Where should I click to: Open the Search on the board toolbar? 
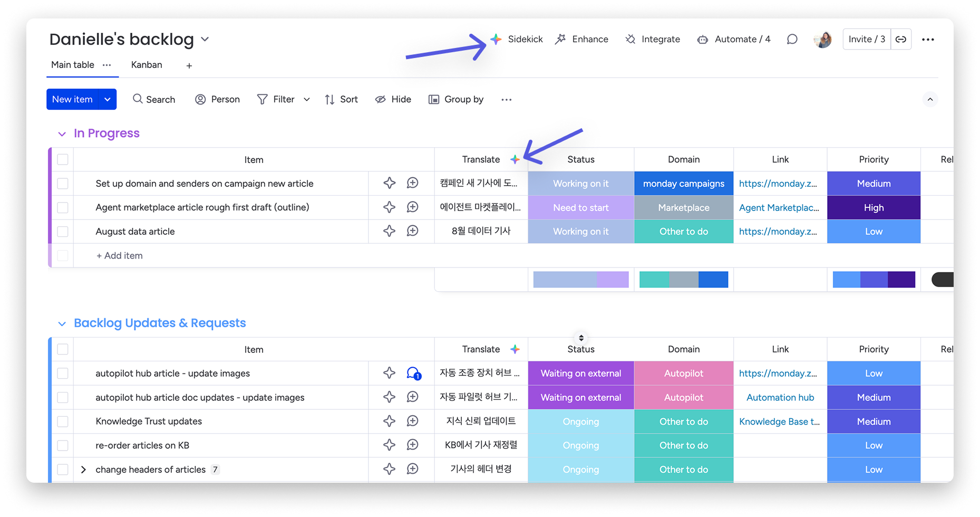(x=153, y=99)
